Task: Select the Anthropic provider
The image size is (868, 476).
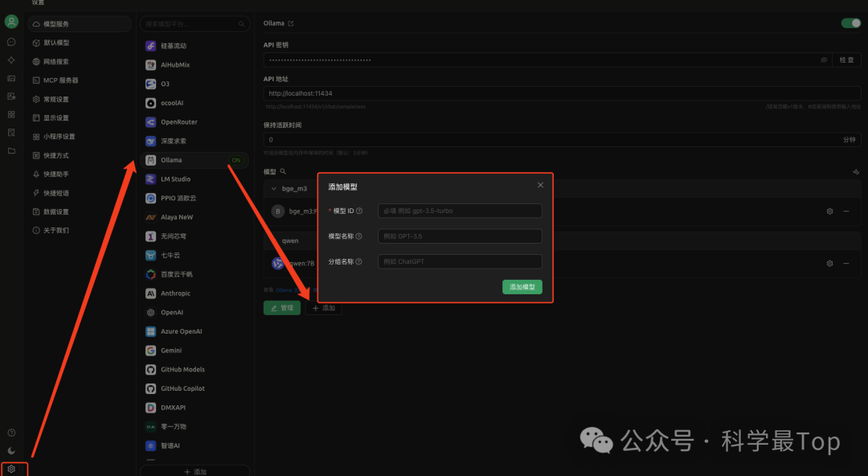Action: coord(194,293)
